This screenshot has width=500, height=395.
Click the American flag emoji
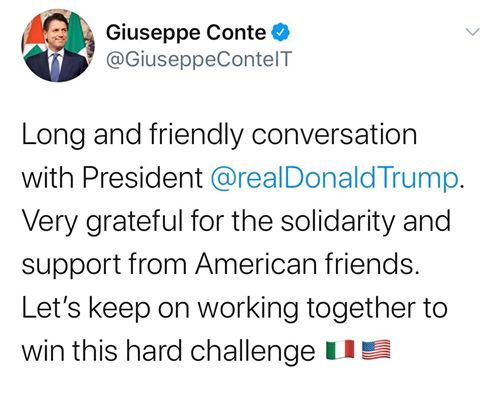pyautogui.click(x=376, y=350)
